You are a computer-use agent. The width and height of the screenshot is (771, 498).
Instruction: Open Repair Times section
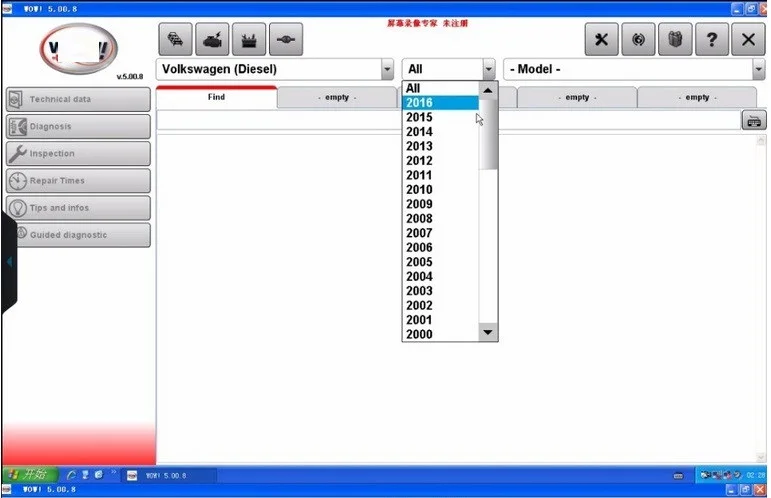79,180
